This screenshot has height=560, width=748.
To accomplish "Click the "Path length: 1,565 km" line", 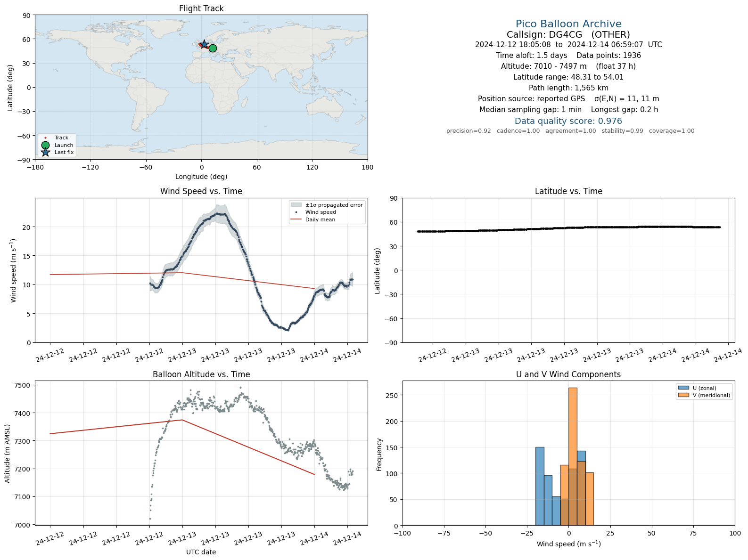I will point(568,88).
